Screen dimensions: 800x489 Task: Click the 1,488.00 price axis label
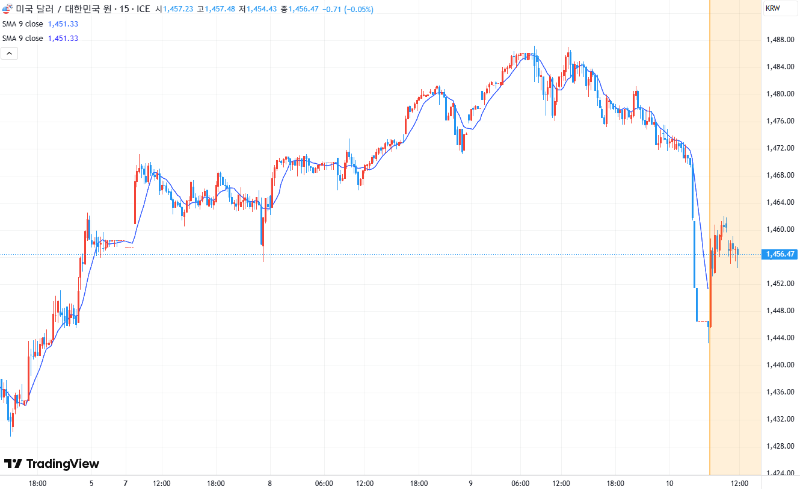tap(779, 40)
